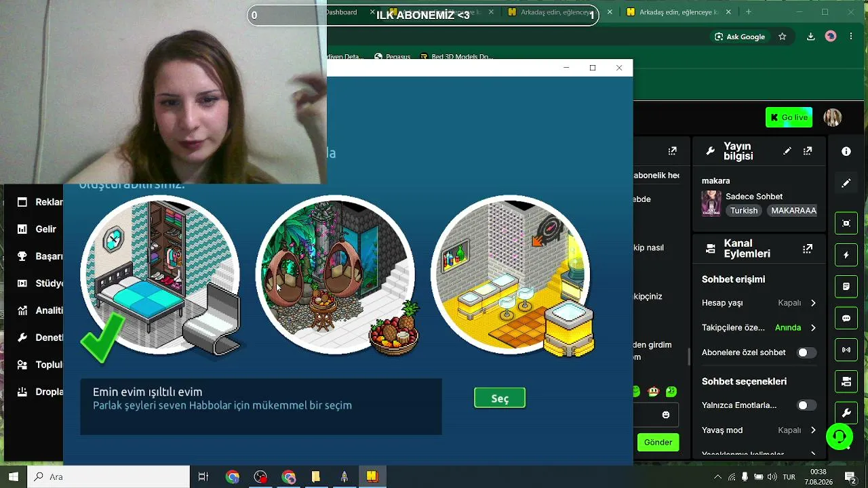Open Stüdyo item in dashboard sidebar
Image resolution: width=868 pixels, height=488 pixels.
pos(39,283)
